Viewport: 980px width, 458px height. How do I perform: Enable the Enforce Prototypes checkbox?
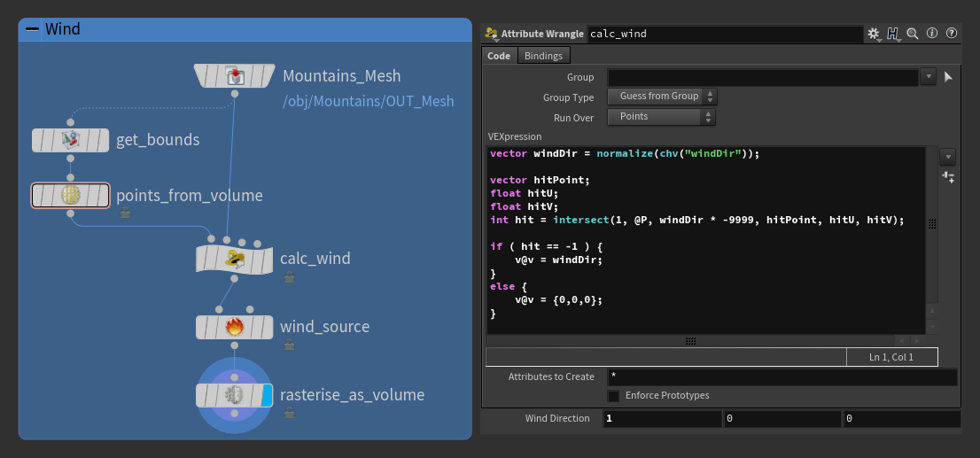point(613,396)
